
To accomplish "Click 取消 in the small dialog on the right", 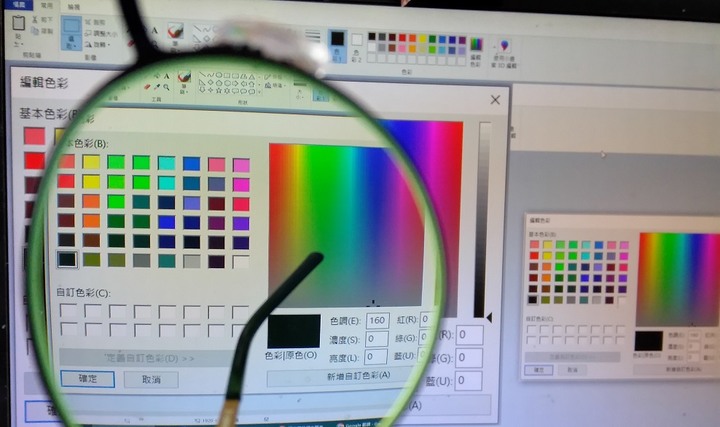I will pos(572,370).
